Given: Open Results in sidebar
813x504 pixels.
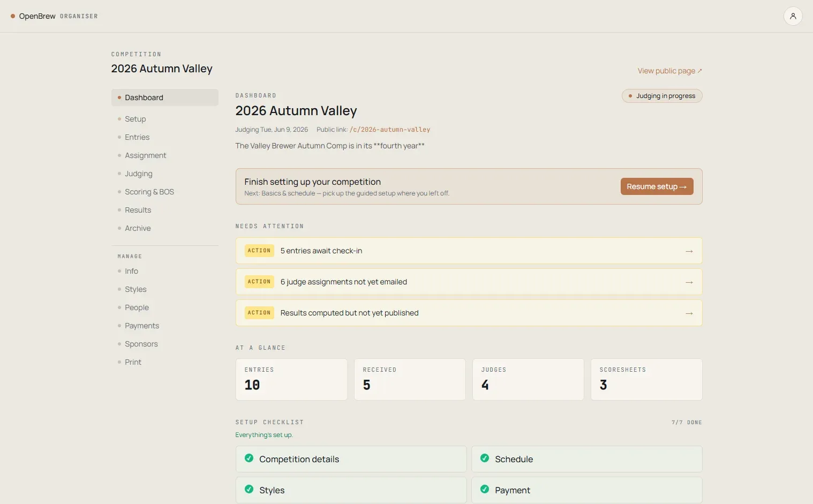Looking at the screenshot, I should (165, 210).
